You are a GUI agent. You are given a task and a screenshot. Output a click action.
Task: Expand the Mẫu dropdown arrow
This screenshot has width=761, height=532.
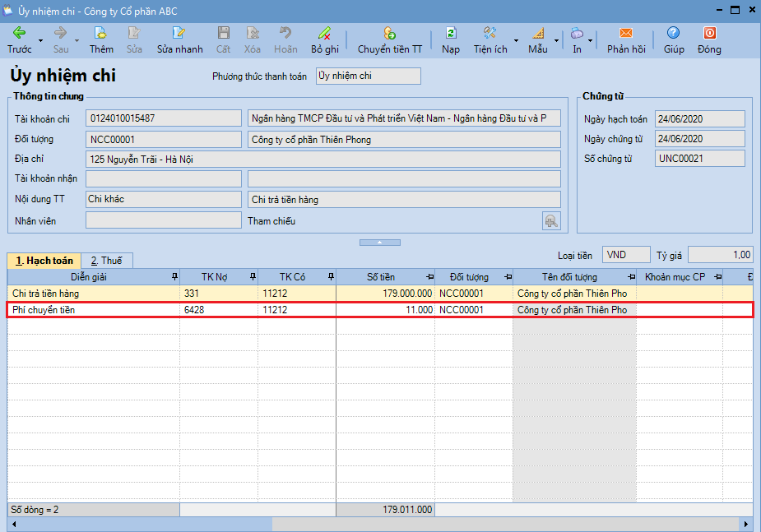click(556, 41)
